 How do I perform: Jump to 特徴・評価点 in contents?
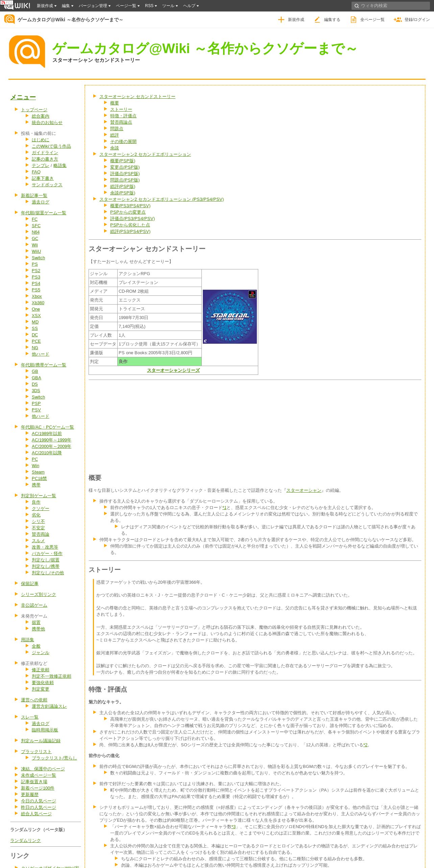click(x=123, y=116)
